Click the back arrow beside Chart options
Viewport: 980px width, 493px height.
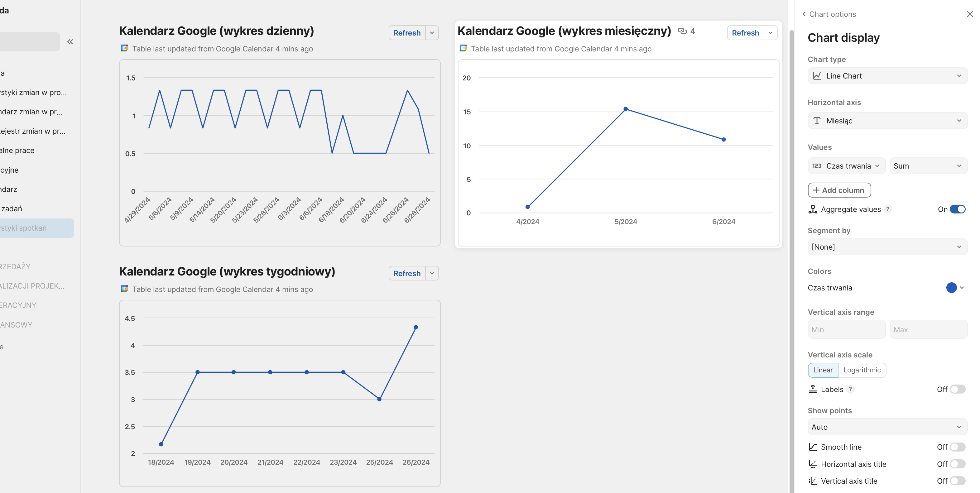(x=804, y=14)
